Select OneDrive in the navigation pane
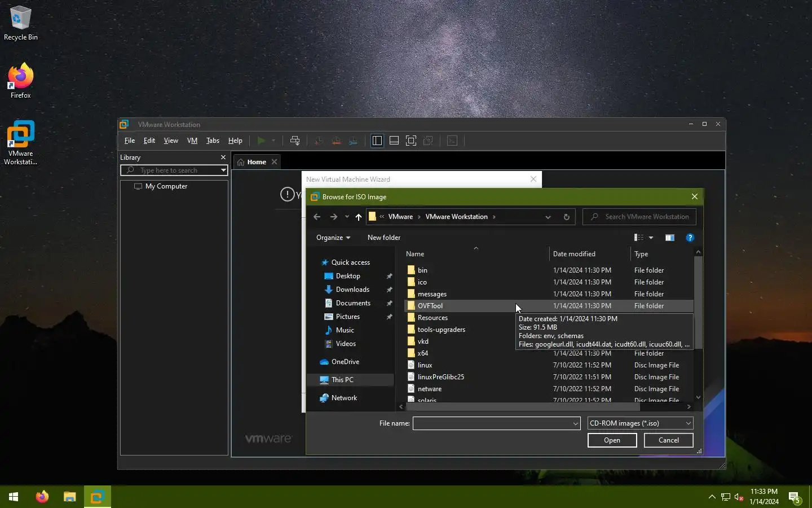The image size is (812, 508). (339, 362)
